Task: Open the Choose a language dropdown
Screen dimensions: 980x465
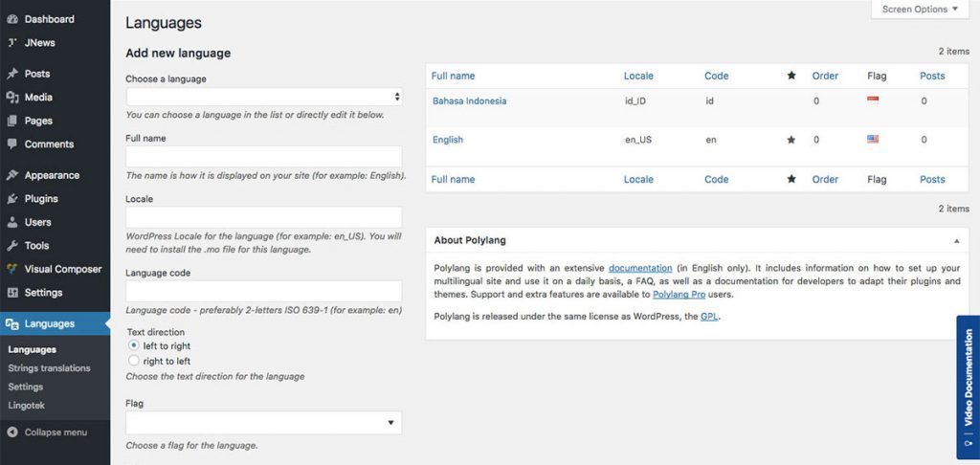Action: tap(263, 97)
